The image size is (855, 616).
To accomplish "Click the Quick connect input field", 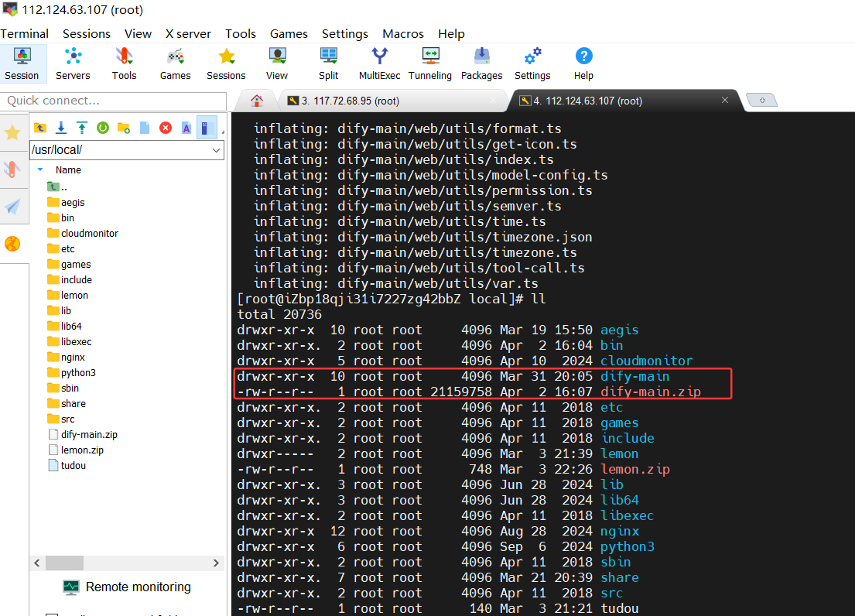I will click(x=114, y=101).
